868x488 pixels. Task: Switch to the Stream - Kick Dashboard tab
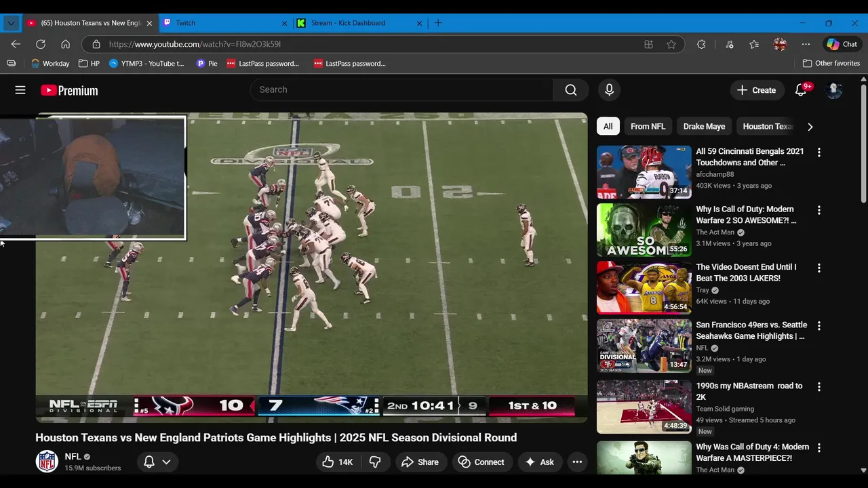[x=361, y=23]
